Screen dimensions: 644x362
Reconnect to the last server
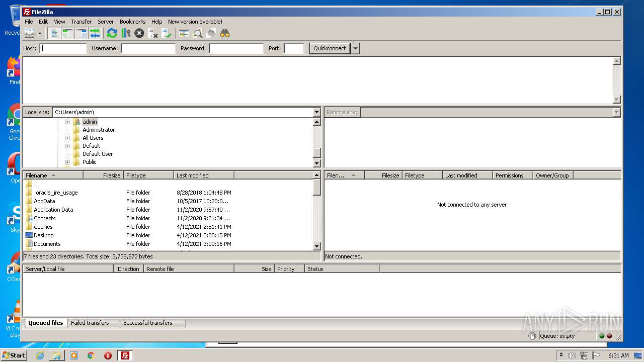pyautogui.click(x=167, y=33)
